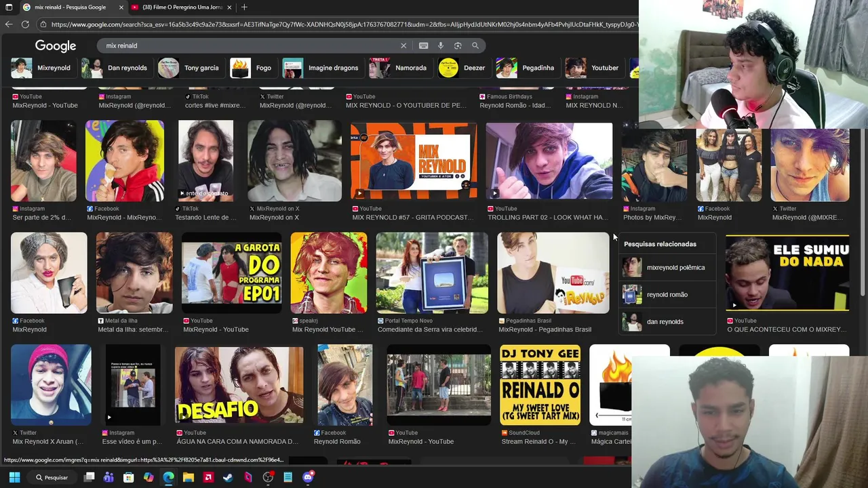Open 'Testando Lente de...' TikTok image
The image size is (868, 488).
(205, 161)
